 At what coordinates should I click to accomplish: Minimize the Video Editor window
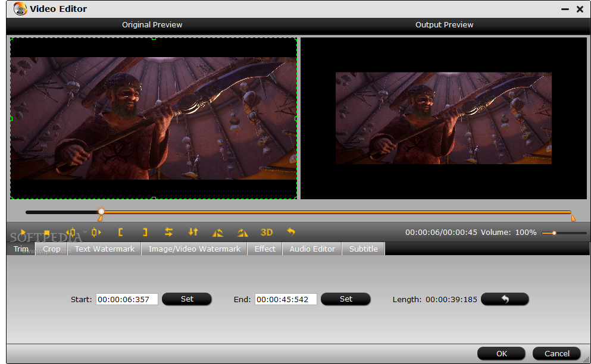(565, 9)
